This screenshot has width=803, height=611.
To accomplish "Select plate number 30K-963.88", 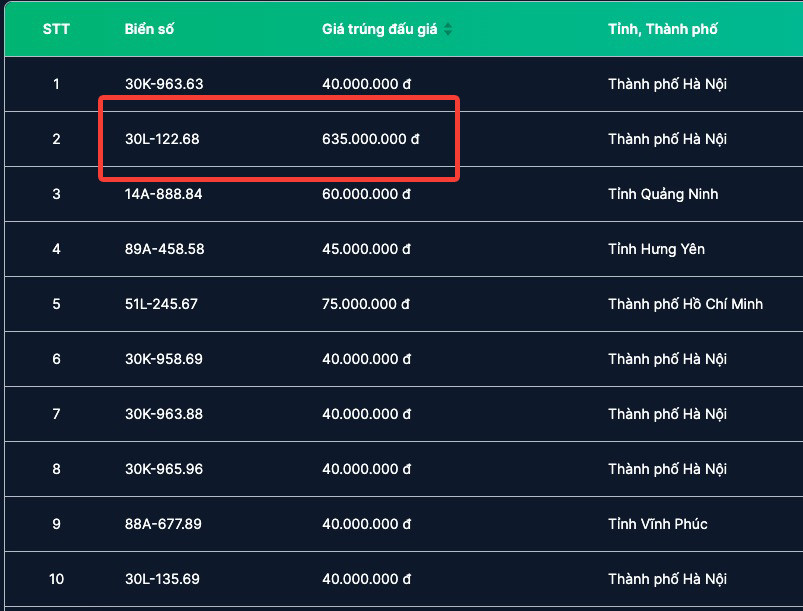I will click(x=164, y=414).
